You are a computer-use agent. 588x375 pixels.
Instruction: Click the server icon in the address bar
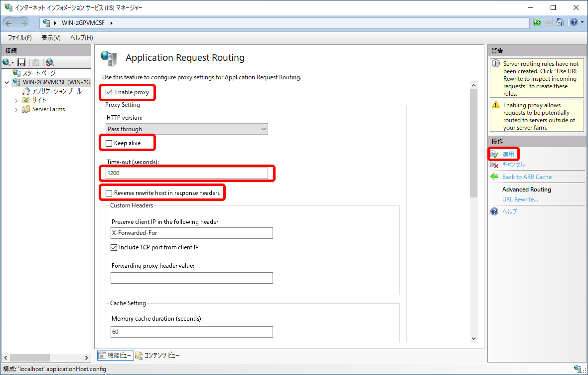coord(46,22)
